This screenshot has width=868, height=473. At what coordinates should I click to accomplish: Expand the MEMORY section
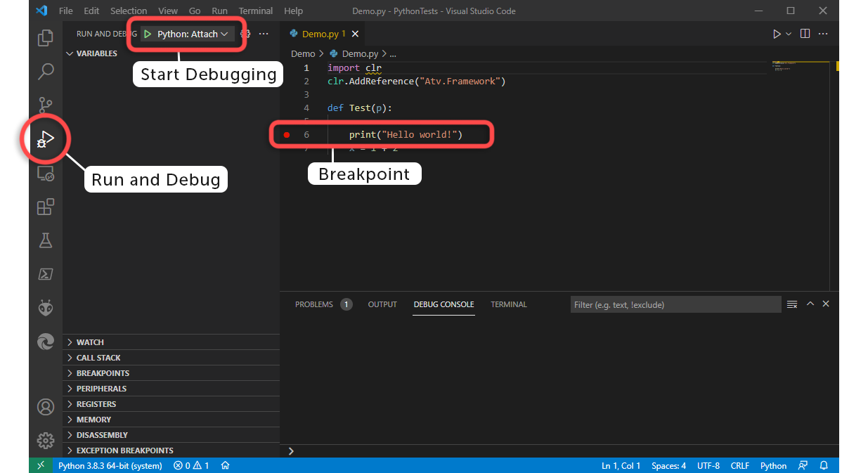pyautogui.click(x=171, y=420)
